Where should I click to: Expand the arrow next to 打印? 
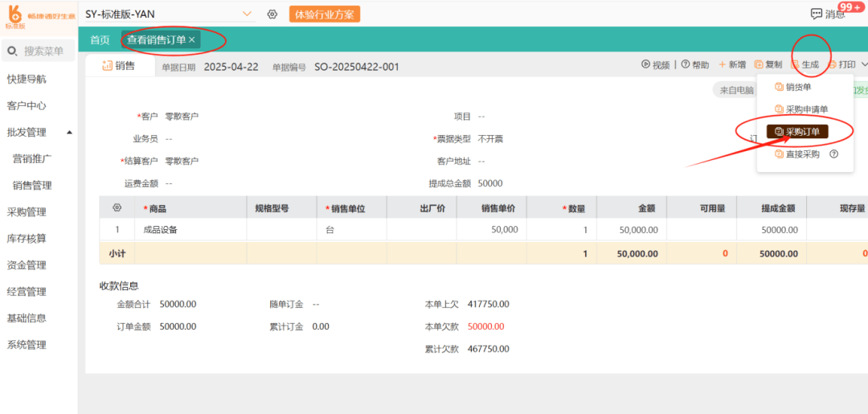[864, 65]
